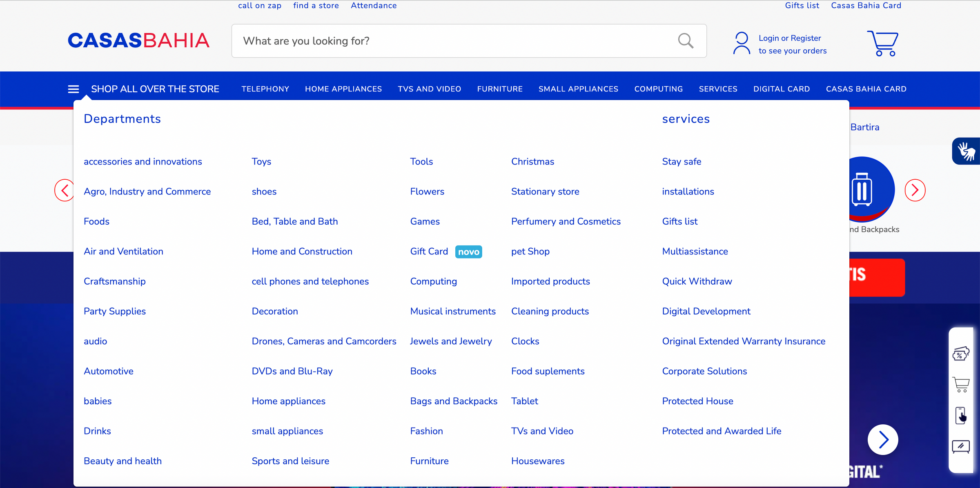The image size is (980, 488).
Task: Open the Casas Bahia Card nav item
Action: pos(866,89)
